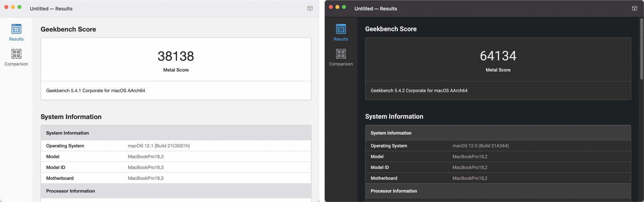644x202 pixels.
Task: Click Metal Score label in dark window
Action: pyautogui.click(x=498, y=70)
